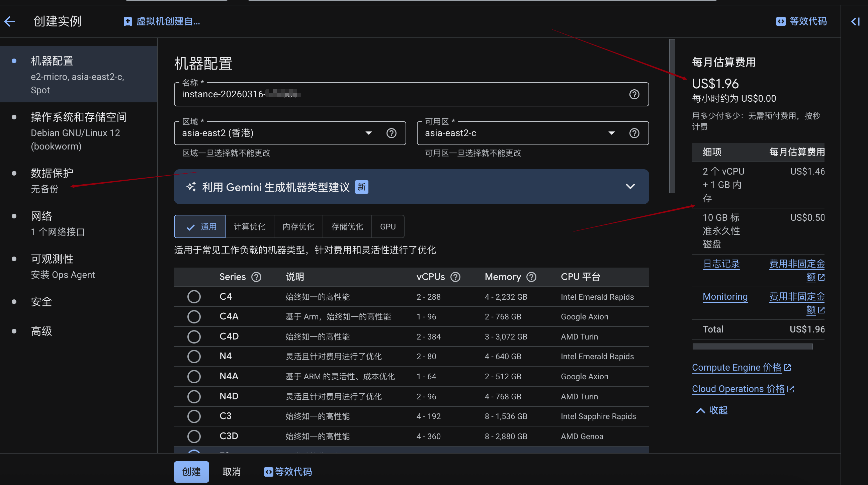
Task: Click the Memory column help icon
Action: 531,277
